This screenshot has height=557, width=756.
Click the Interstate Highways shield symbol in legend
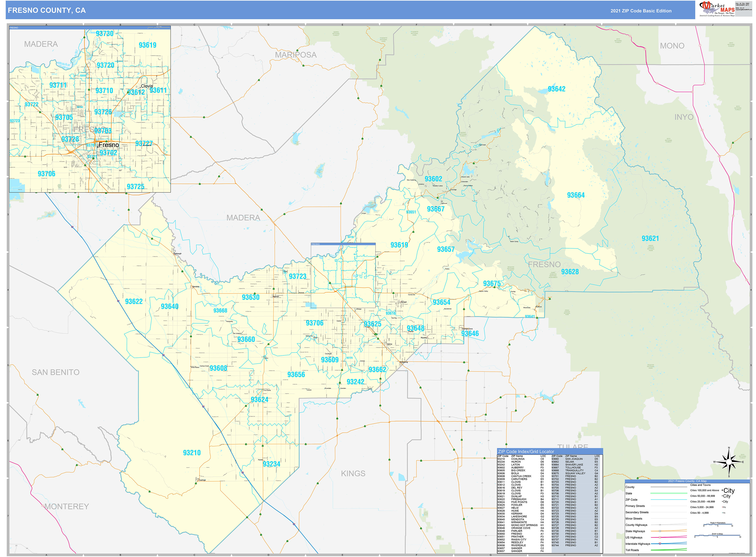660,544
